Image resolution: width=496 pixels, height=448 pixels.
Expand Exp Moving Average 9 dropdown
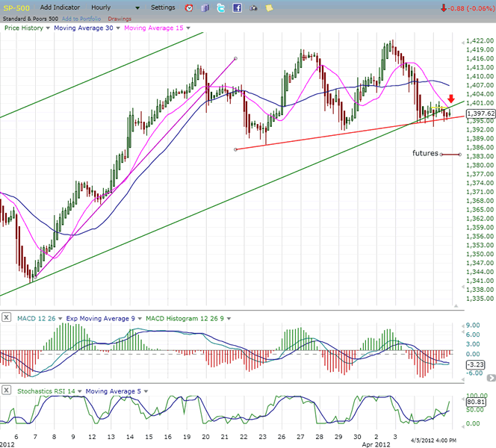tap(140, 319)
